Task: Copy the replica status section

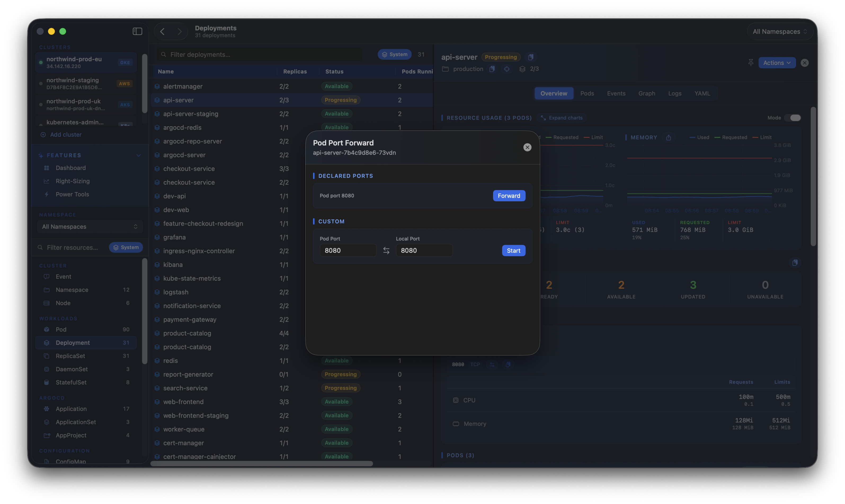Action: [795, 262]
